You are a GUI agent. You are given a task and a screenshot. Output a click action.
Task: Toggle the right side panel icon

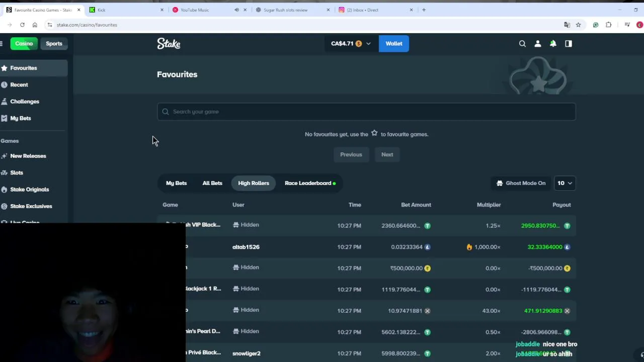(569, 44)
